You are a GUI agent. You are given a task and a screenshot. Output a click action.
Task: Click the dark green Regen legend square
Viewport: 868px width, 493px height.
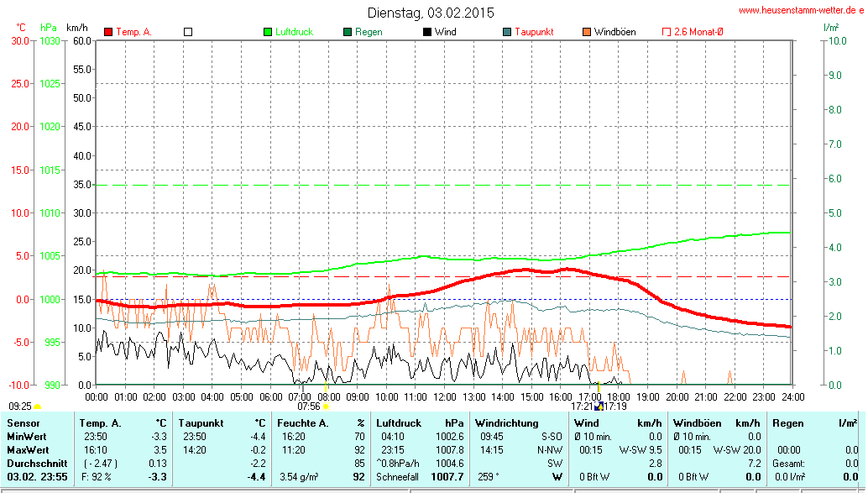[x=348, y=32]
